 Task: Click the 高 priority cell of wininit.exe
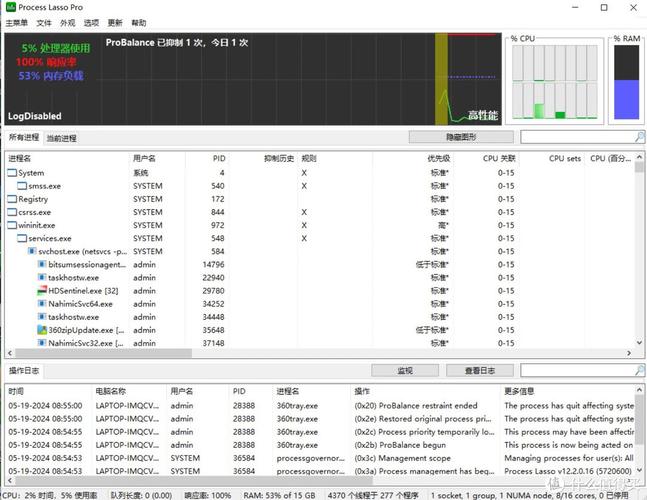443,225
